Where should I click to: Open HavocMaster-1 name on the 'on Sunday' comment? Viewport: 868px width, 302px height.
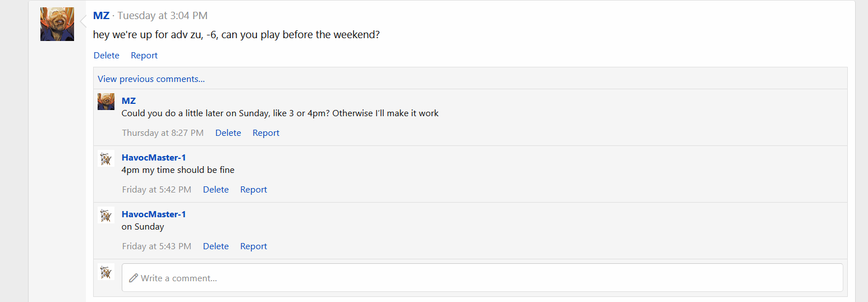pyautogui.click(x=154, y=214)
